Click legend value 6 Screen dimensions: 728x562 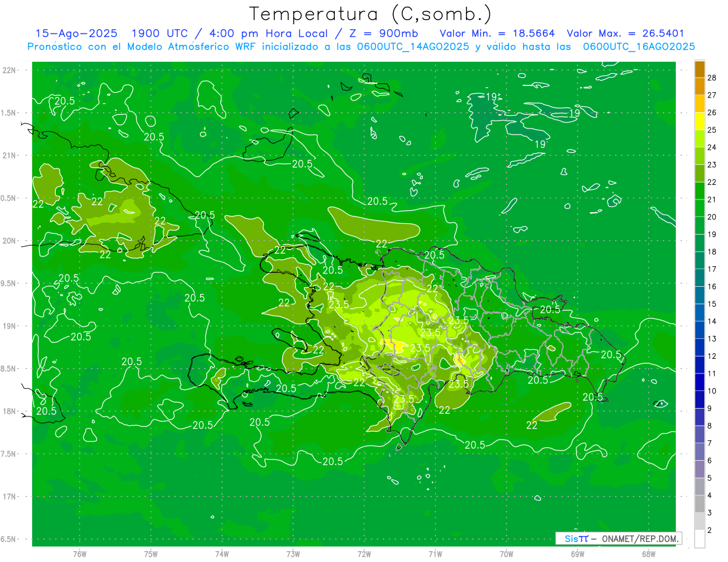(710, 461)
